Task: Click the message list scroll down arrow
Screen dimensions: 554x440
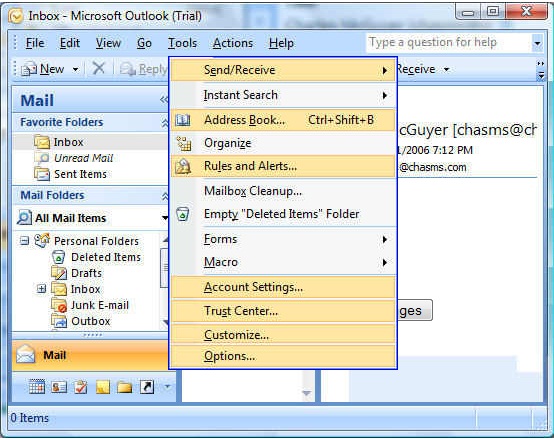Action: pos(307,393)
